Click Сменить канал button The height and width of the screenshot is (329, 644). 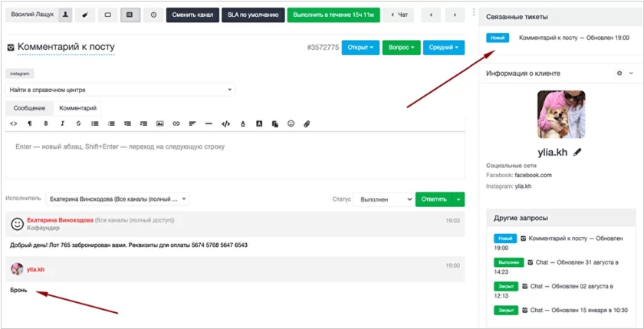pos(192,15)
